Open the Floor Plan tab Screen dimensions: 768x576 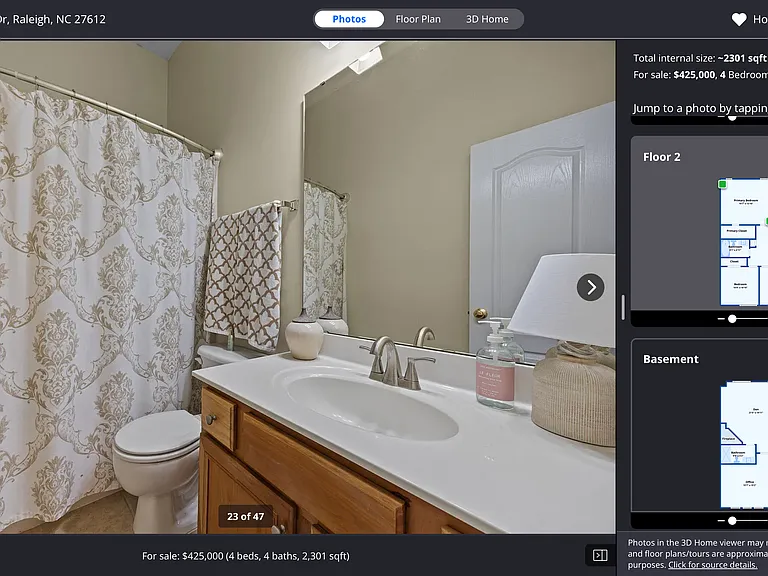[x=418, y=19]
